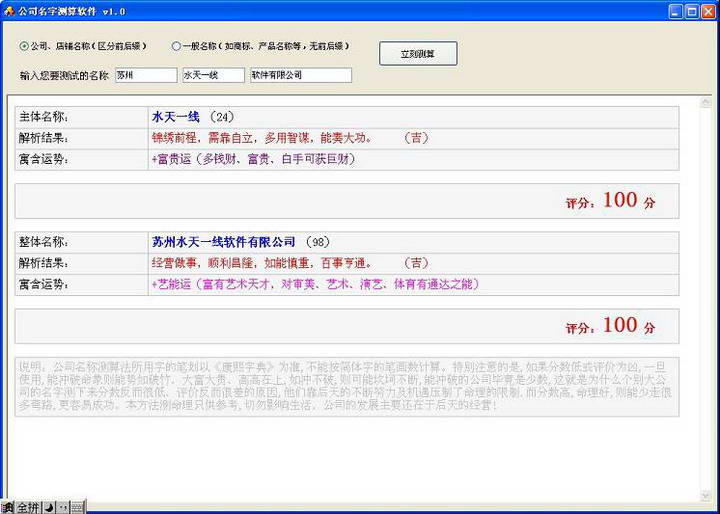Image resolution: width=720 pixels, height=514 pixels.
Task: Click the suffix field containing 软件有限公司
Action: 300,75
